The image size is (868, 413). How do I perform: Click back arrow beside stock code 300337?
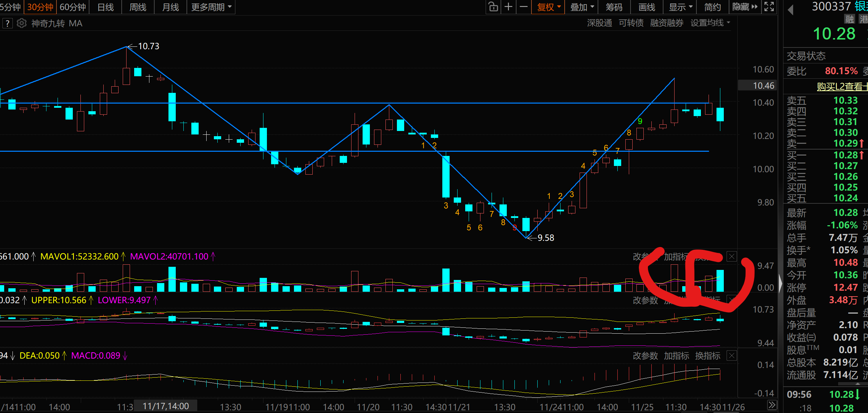(x=791, y=10)
